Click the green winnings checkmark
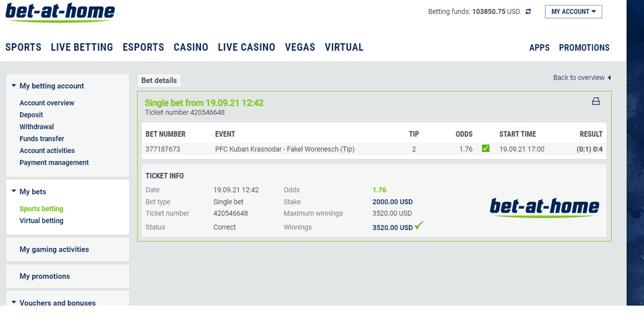This screenshot has width=644, height=322. [419, 225]
